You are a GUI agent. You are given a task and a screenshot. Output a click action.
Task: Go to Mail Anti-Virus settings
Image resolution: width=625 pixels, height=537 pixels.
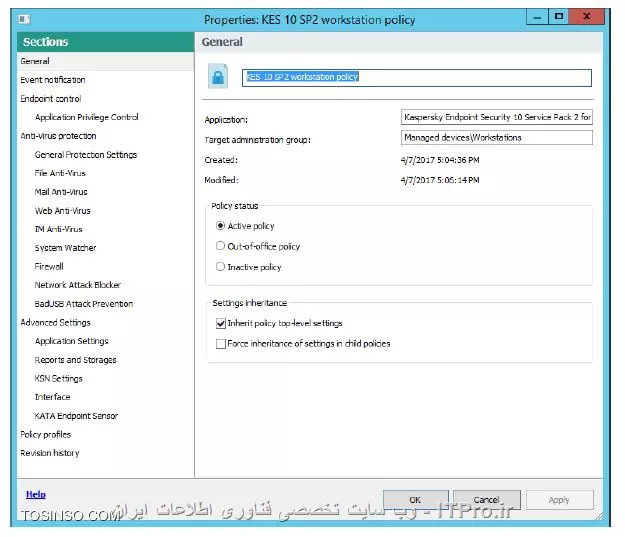(61, 192)
